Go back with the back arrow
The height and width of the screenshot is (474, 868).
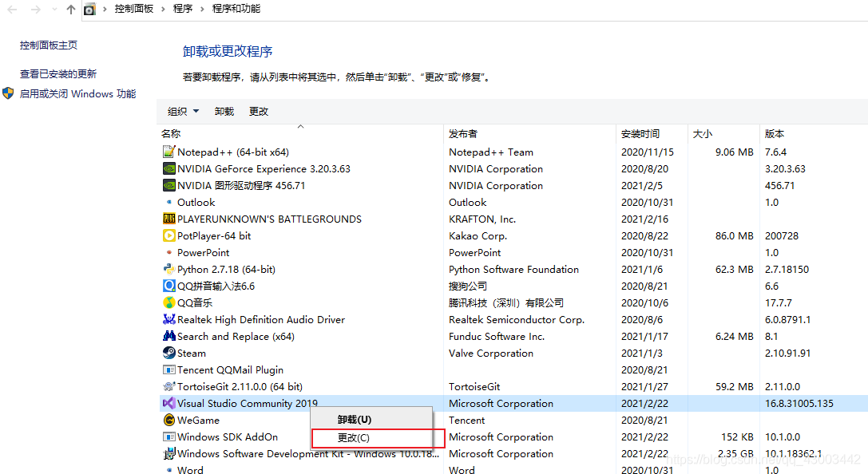(x=12, y=10)
